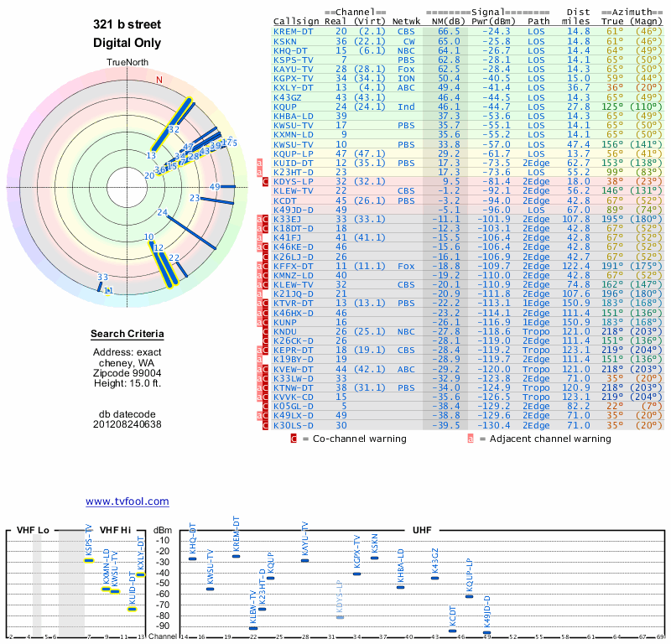Select KXLY-DT callsign in the table
The image size is (671, 644).
(294, 88)
